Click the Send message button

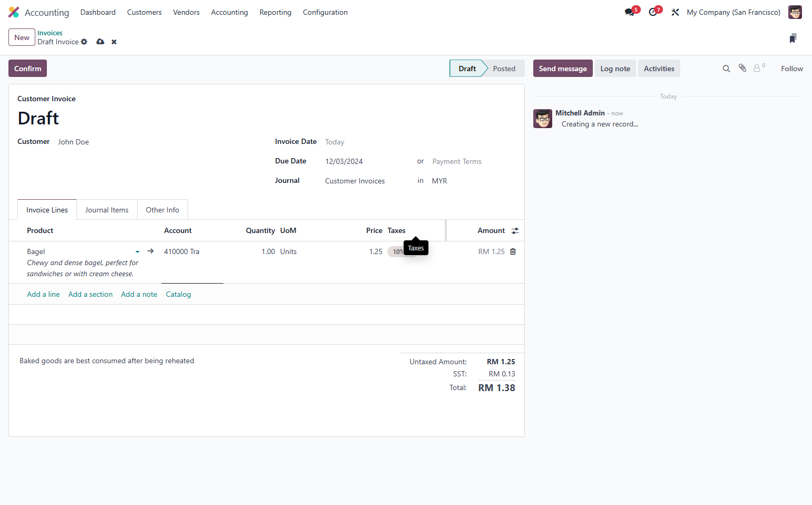(x=563, y=69)
